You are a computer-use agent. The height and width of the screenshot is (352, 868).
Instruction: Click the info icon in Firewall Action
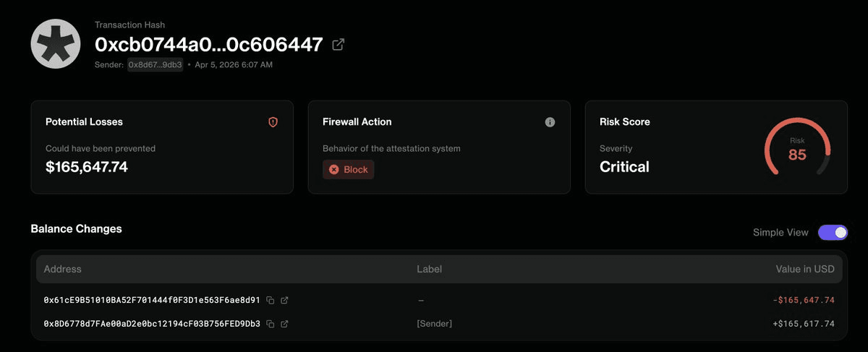[550, 122]
